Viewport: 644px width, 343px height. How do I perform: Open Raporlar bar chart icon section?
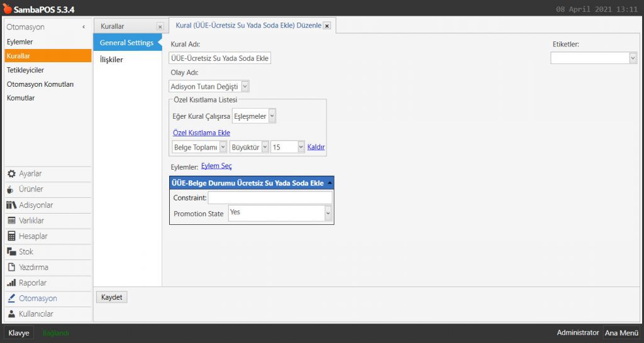click(x=11, y=283)
